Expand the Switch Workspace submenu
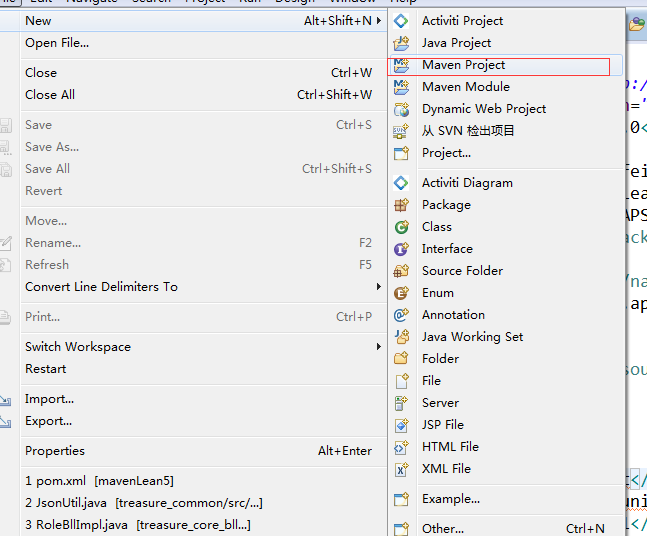Image resolution: width=647 pixels, height=536 pixels. click(379, 347)
